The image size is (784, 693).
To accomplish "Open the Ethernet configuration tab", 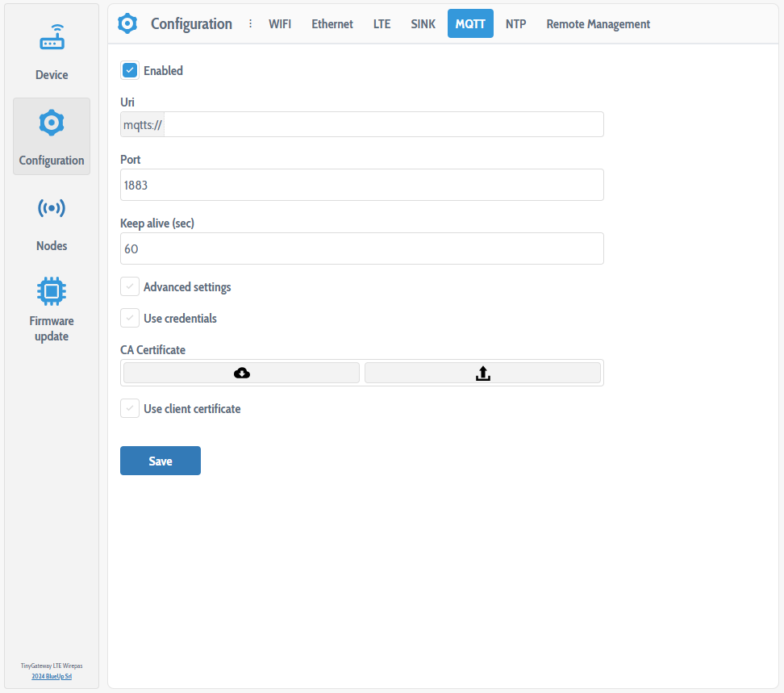I will coord(332,23).
